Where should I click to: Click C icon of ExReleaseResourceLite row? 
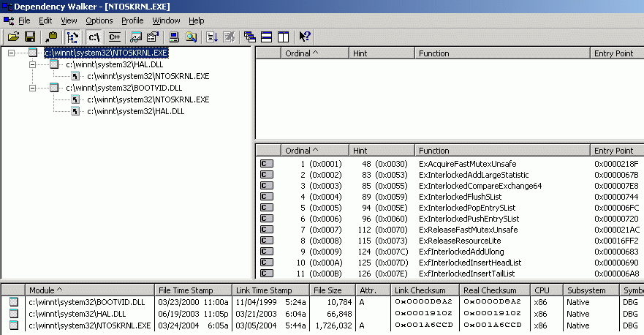pyautogui.click(x=266, y=241)
